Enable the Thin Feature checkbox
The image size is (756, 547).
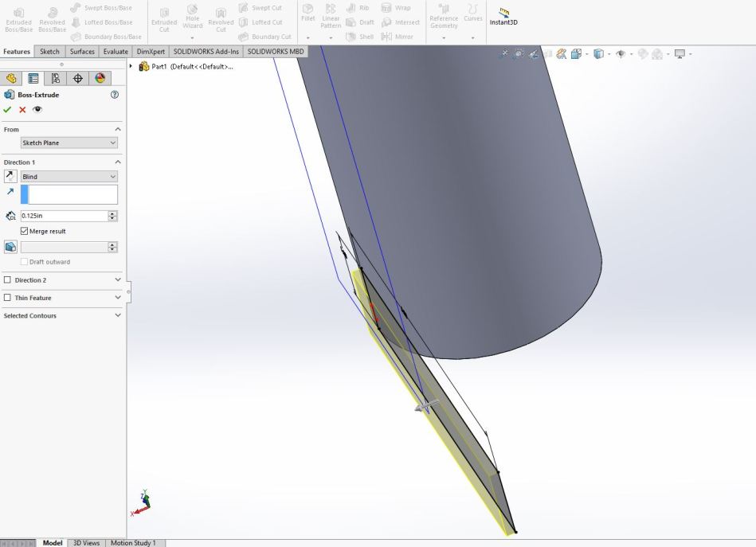8,298
